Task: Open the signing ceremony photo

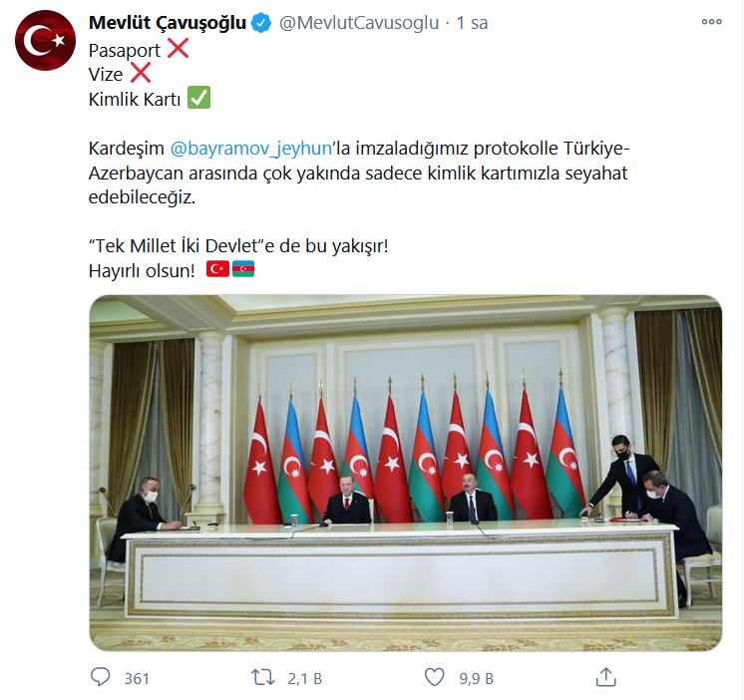Action: 406,473
